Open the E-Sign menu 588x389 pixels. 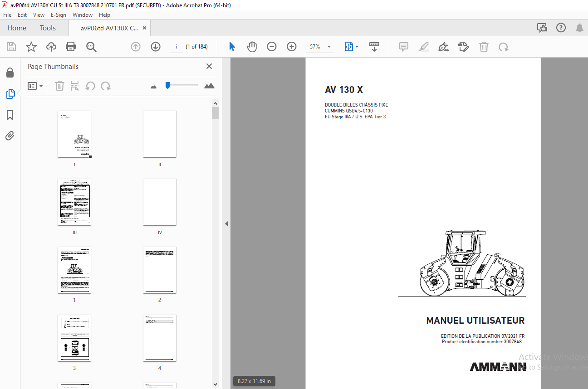[59, 15]
